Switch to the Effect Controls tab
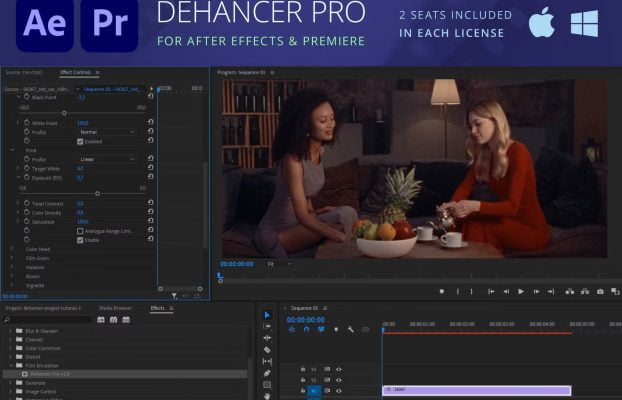622x400 pixels. click(75, 72)
